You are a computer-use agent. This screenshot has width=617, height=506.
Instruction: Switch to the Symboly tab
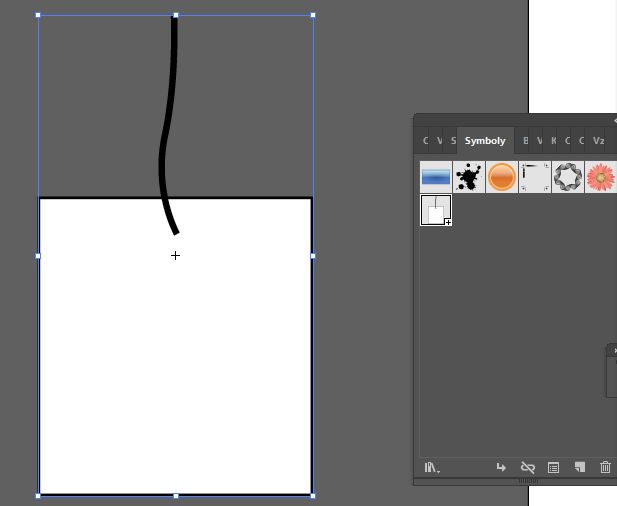(485, 140)
